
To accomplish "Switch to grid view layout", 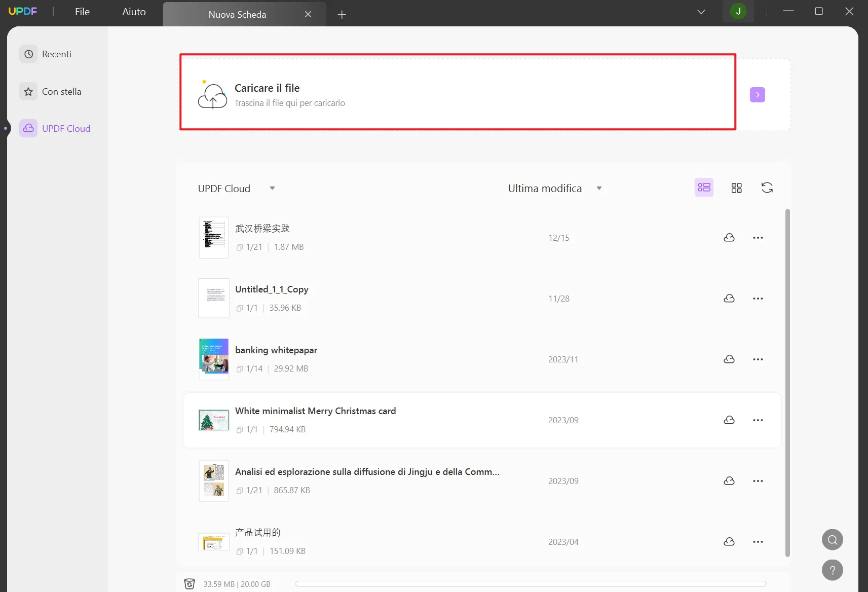I will pos(736,188).
